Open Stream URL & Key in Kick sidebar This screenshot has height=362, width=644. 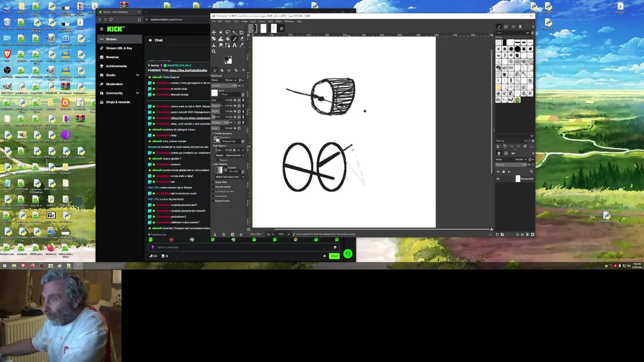click(119, 48)
